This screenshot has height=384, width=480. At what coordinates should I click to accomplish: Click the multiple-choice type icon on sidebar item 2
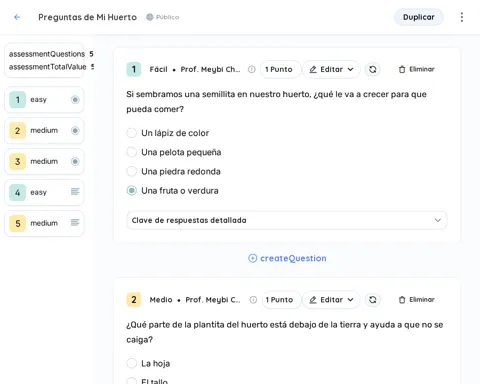pos(75,131)
